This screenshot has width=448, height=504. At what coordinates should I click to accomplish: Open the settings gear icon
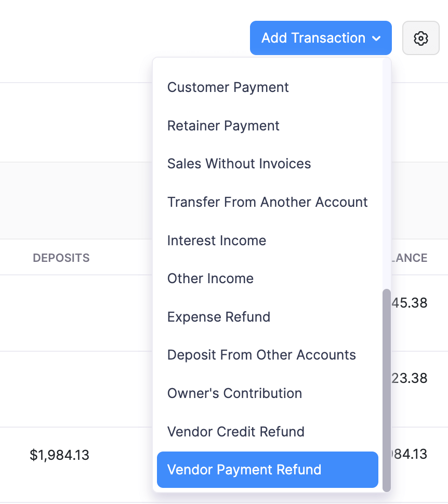420,38
